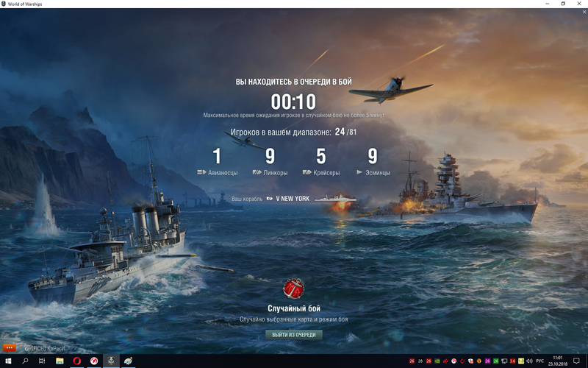This screenshot has width=588, height=368.
Task: Close the queue screen with the small X
Action: pyautogui.click(x=584, y=12)
